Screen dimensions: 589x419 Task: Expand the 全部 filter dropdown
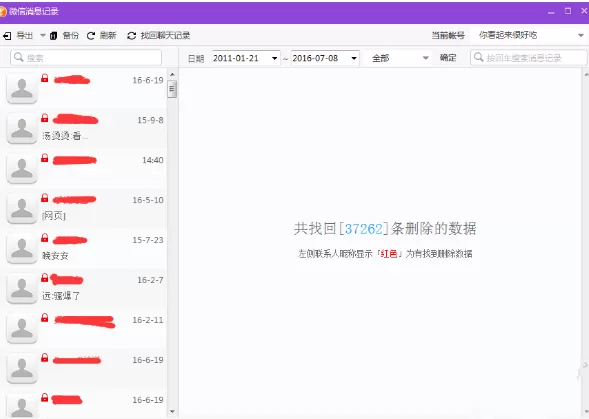tap(426, 58)
